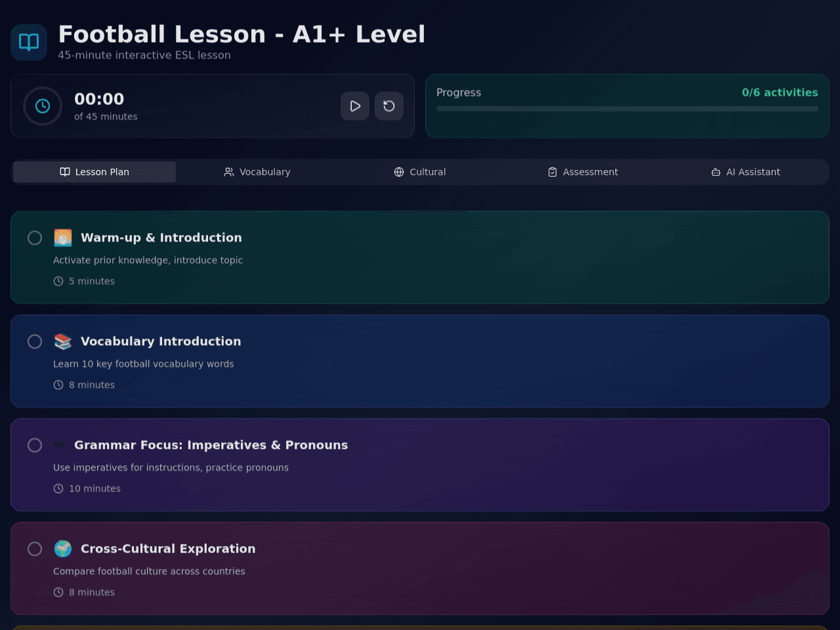Switch to the Cultural tab
The image size is (840, 630).
(x=420, y=172)
